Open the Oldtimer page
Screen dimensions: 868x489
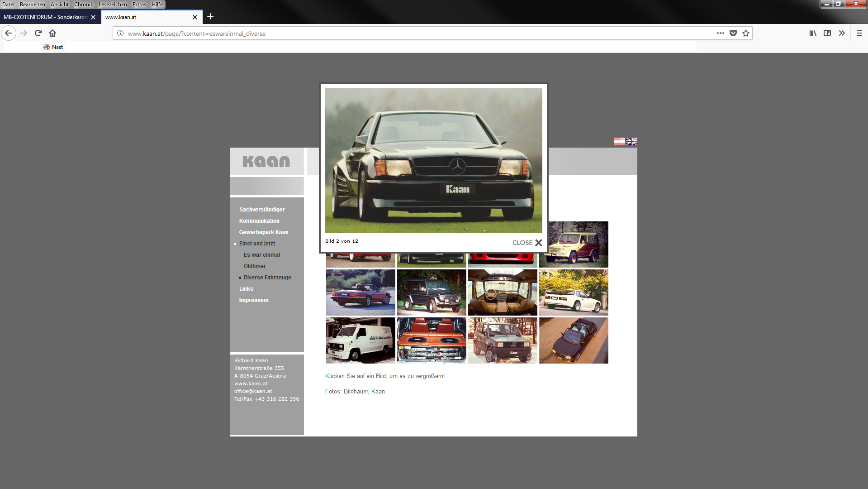255,266
